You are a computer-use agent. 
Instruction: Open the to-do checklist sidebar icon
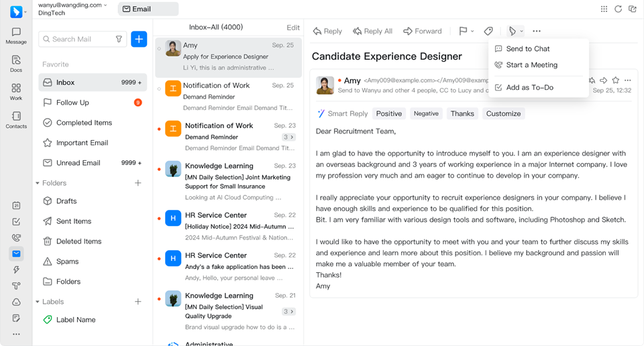pyautogui.click(x=16, y=222)
